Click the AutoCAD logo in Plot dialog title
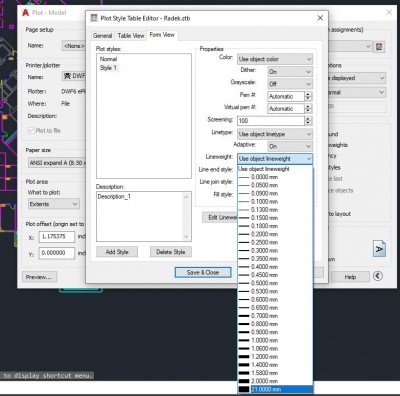The width and height of the screenshot is (400, 396). [26, 13]
